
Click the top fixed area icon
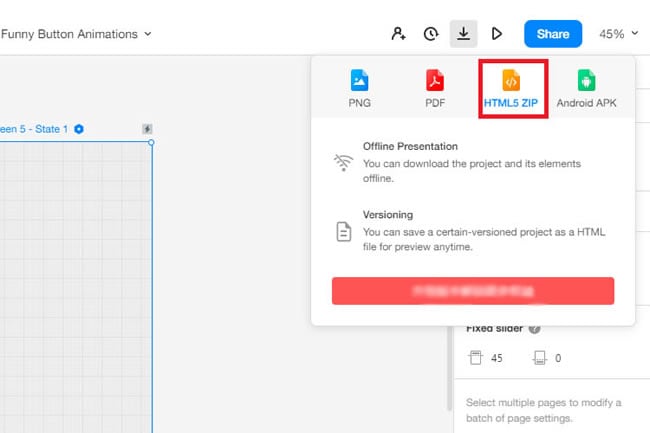point(475,358)
